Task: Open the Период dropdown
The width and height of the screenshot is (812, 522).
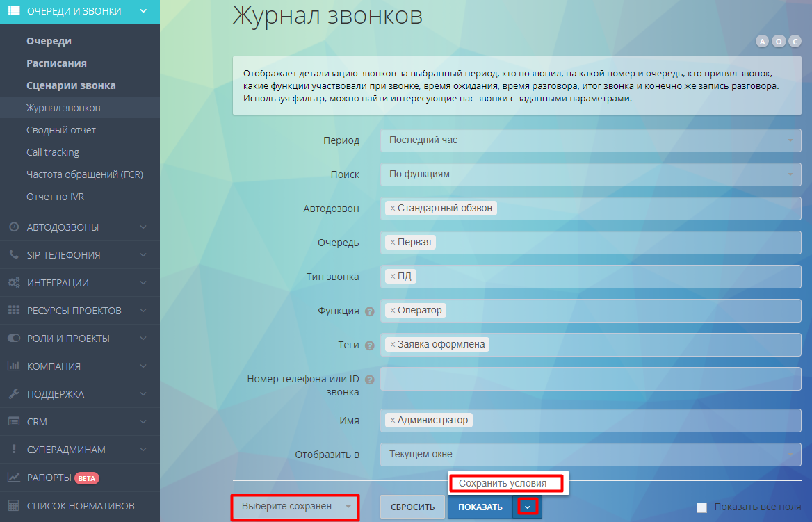Action: pyautogui.click(x=590, y=140)
